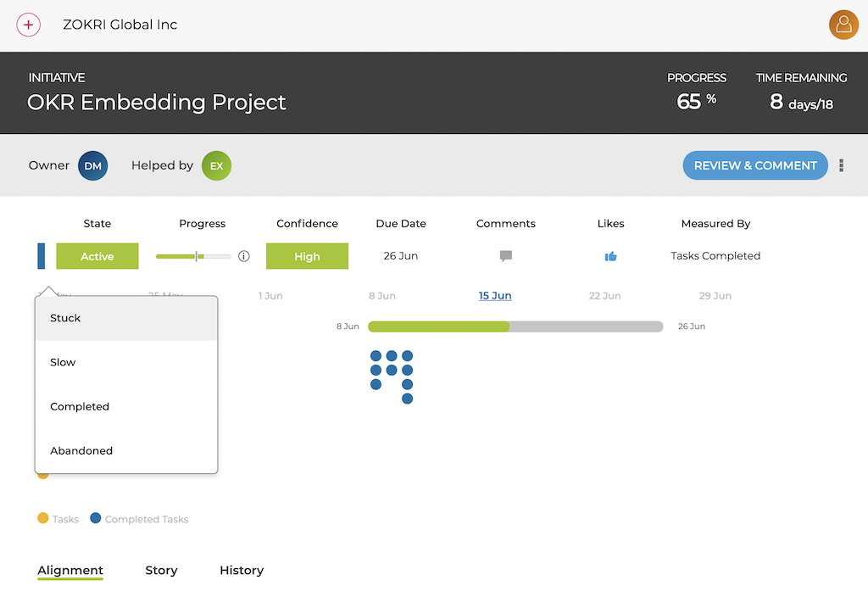This screenshot has width=868, height=597.
Task: Click the 1 Jun timeline column label
Action: [x=270, y=296]
